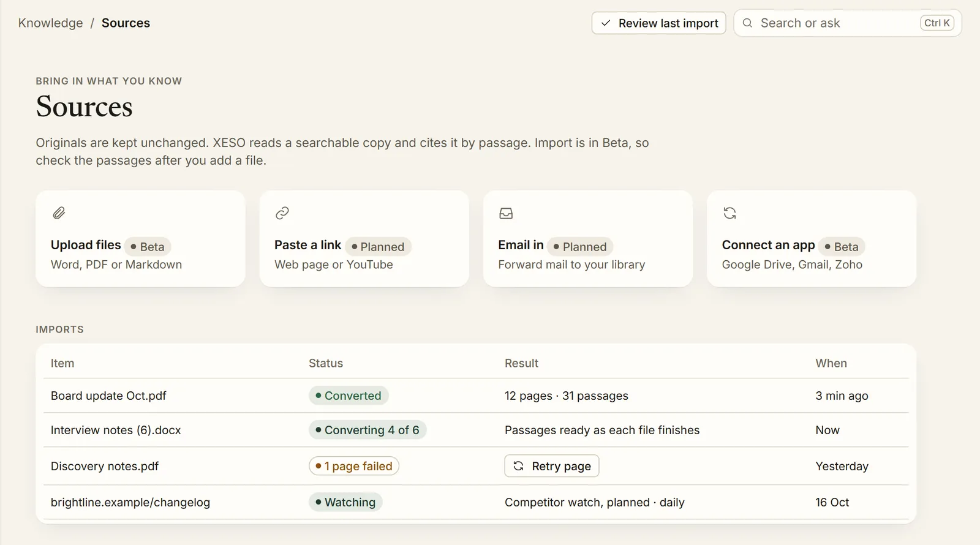
Task: Click the 'Yesterday' timestamp
Action: 842,466
